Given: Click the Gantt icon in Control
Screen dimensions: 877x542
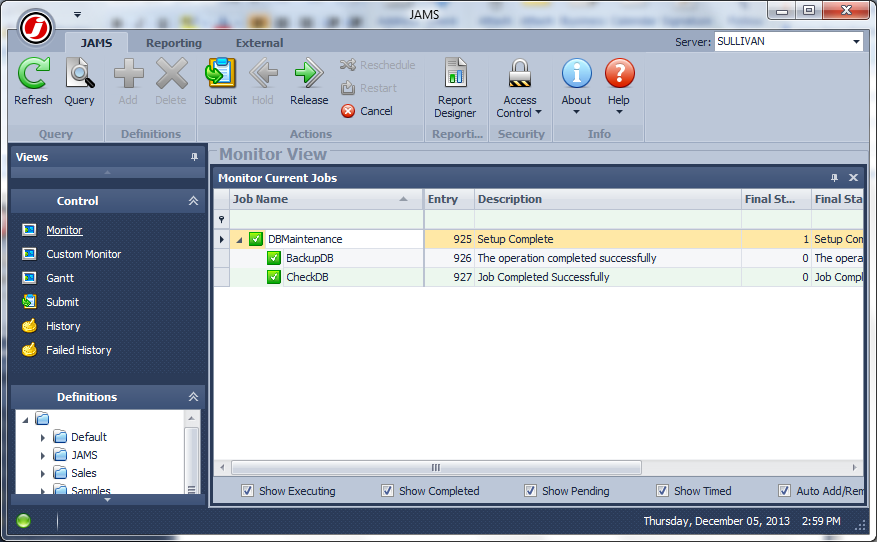Looking at the screenshot, I should (x=29, y=278).
